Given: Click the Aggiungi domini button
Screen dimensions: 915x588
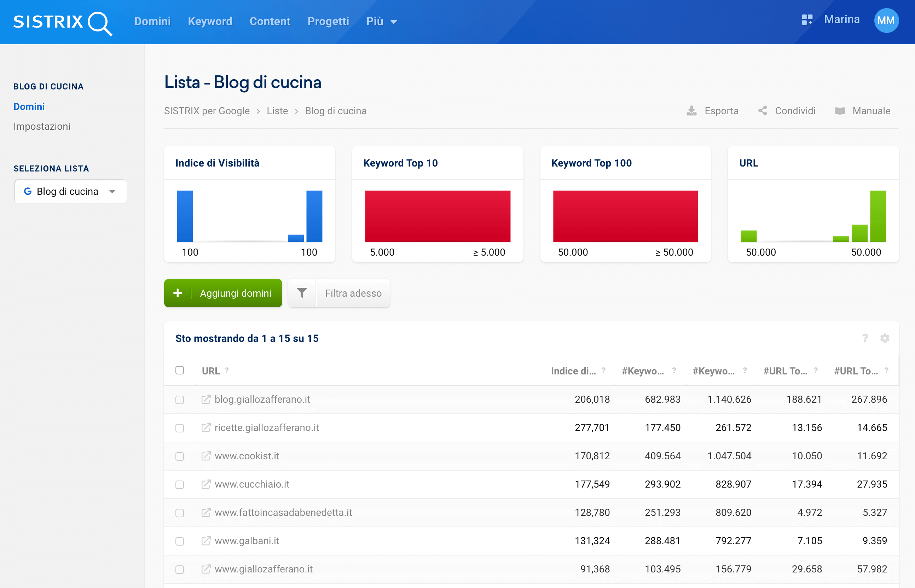Looking at the screenshot, I should coord(223,293).
